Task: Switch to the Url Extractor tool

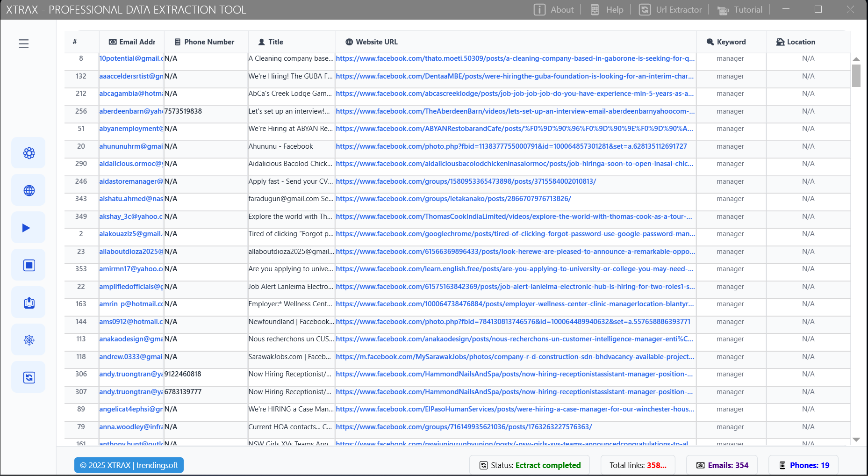Action: pos(670,9)
